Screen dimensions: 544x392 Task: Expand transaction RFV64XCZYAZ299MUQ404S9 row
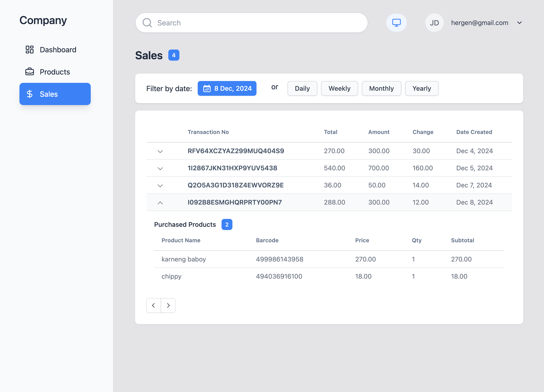pos(160,151)
